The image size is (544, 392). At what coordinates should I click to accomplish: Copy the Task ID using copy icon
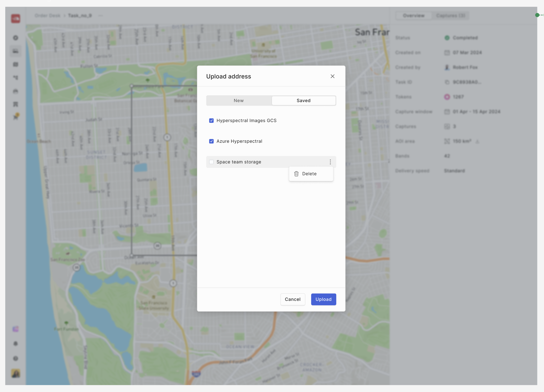447,82
